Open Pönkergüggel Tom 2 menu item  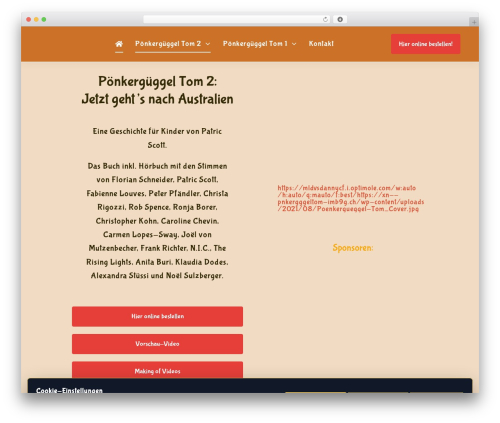[168, 44]
